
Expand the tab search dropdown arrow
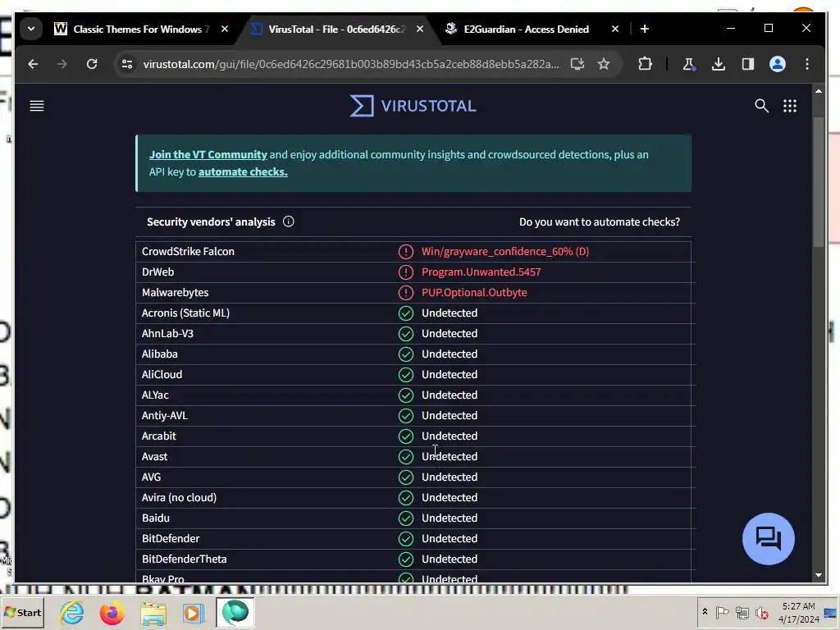[x=31, y=29]
